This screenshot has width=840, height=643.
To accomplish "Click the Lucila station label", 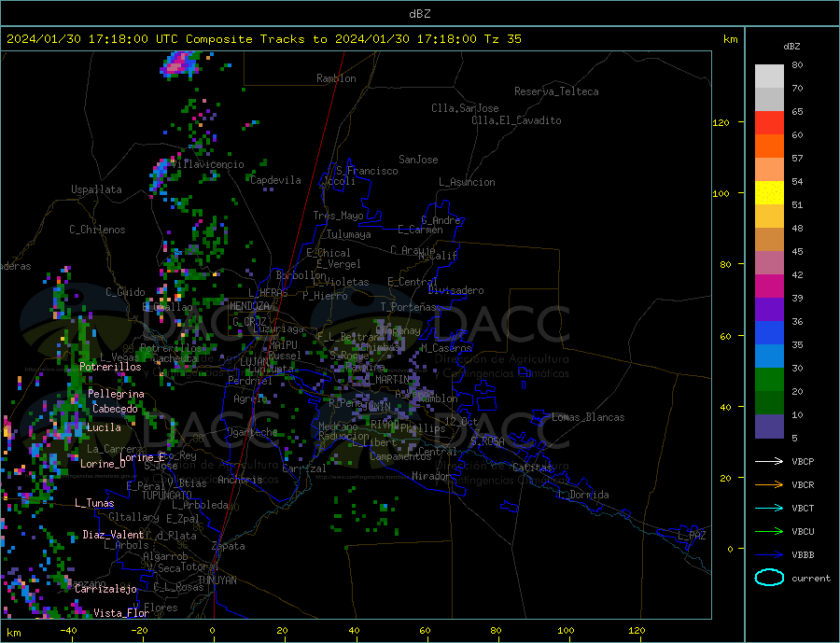I will pos(104,427).
